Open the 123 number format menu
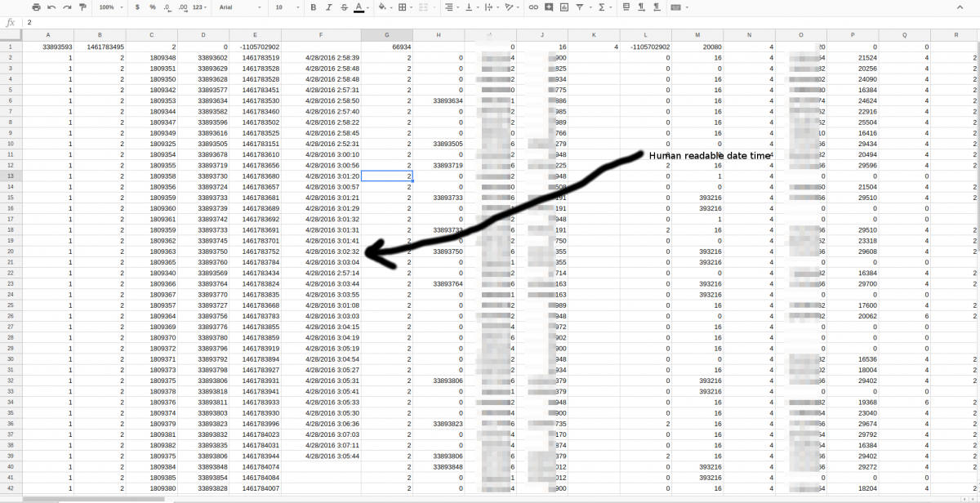This screenshot has height=503, width=980. point(200,7)
